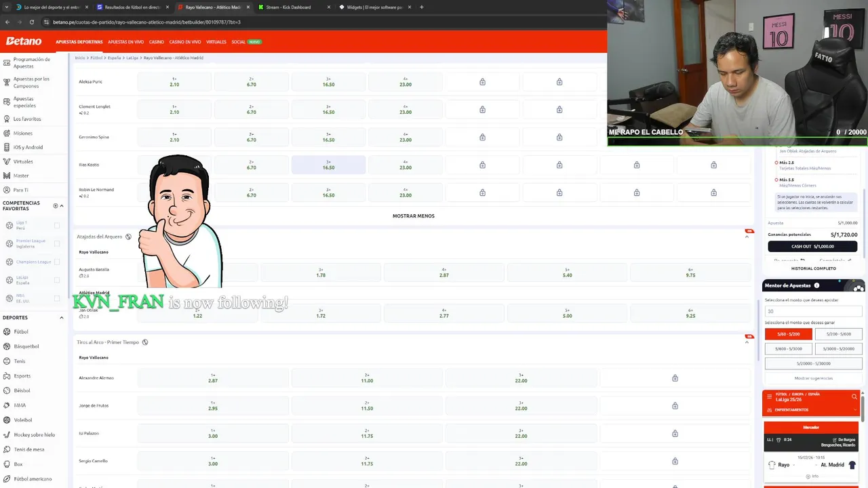Open the Voleibol icon in sidebar
The image size is (868, 488).
7,420
